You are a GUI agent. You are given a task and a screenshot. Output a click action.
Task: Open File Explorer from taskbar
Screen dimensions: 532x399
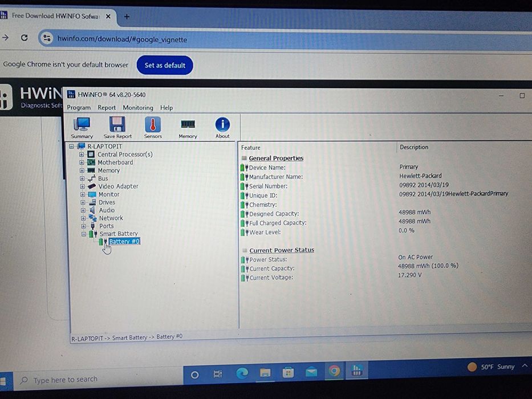(265, 373)
